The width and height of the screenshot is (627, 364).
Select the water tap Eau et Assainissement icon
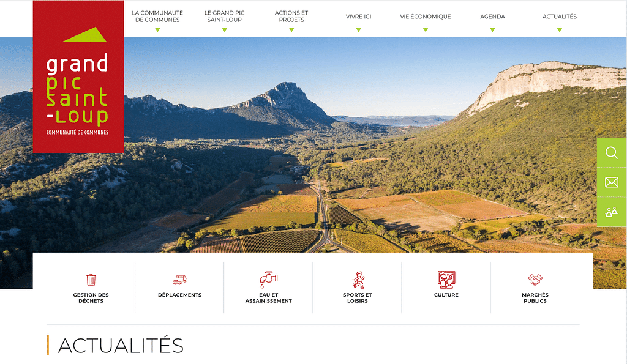[x=269, y=280]
